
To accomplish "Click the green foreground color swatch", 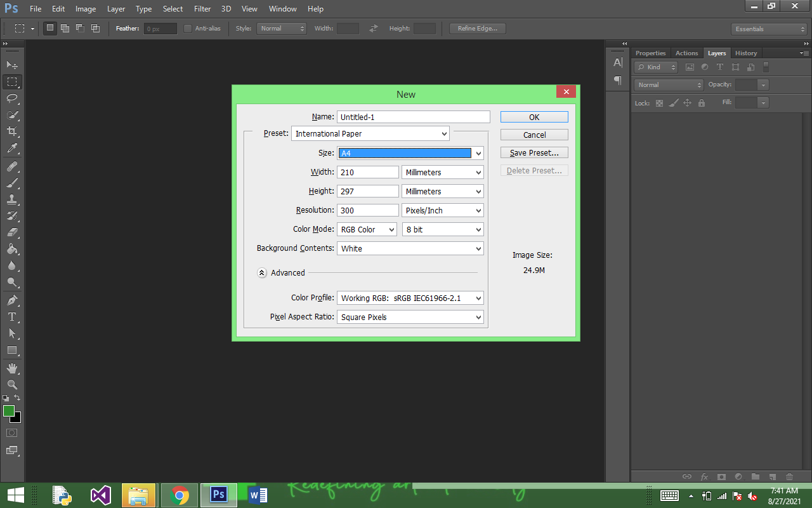I will coord(8,411).
